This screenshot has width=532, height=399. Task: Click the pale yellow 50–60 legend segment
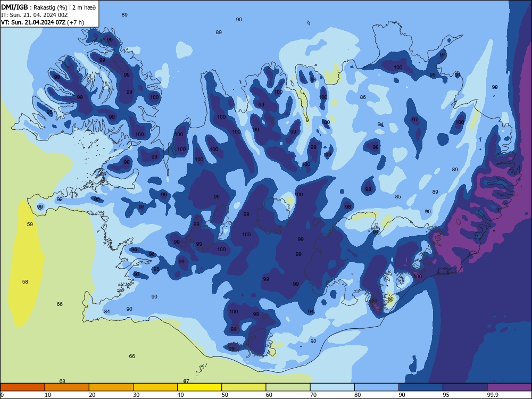(244, 387)
